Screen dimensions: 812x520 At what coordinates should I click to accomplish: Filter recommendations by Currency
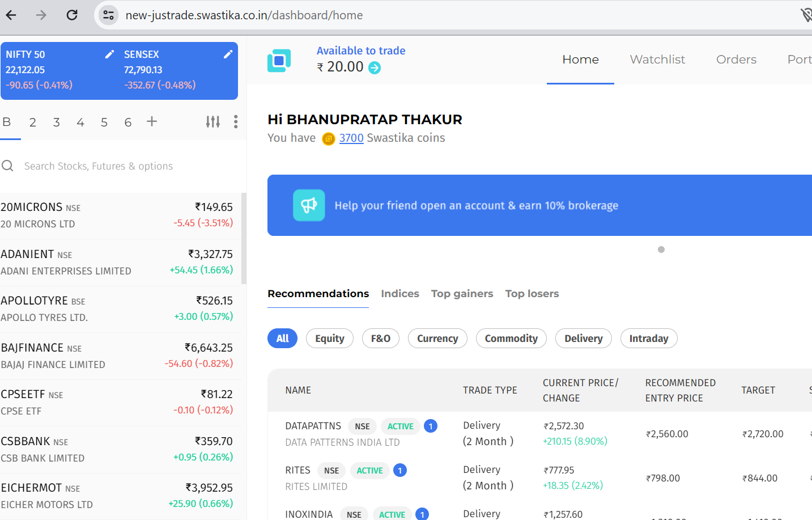click(x=437, y=339)
